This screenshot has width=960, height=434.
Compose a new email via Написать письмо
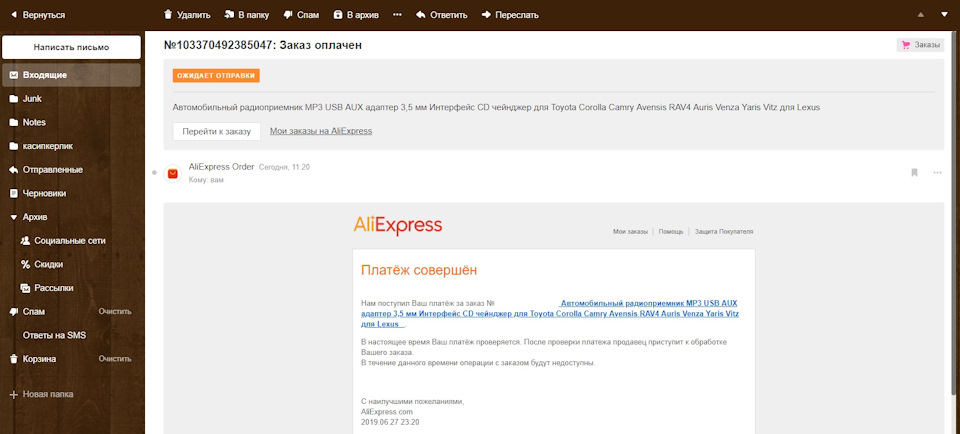(x=72, y=47)
